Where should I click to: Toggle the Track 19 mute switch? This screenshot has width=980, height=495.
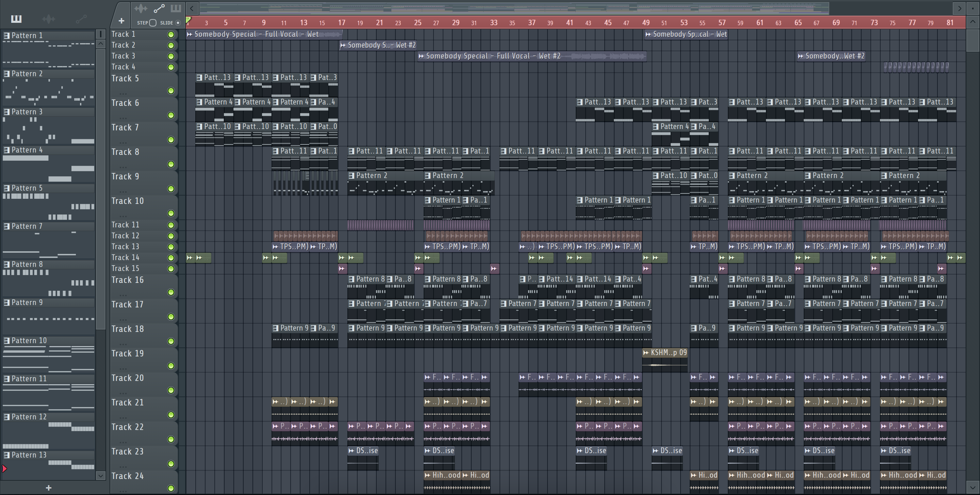pos(171,366)
